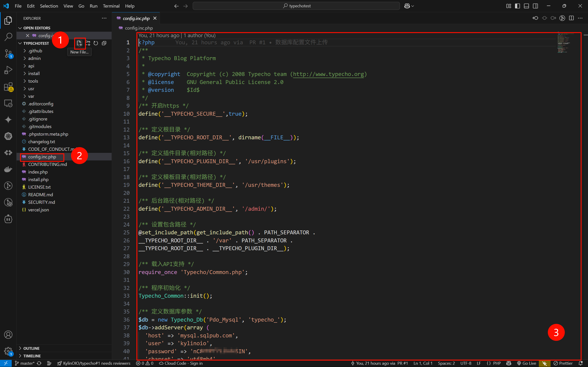The image size is (588, 367).
Task: Open the Search view in activity bar
Action: click(x=8, y=37)
